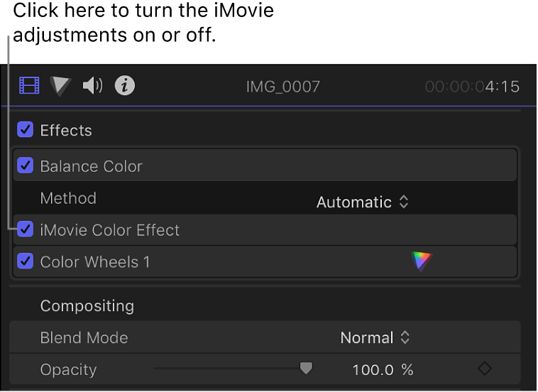Toggle the Color Wheels 1 checkbox
Screen dimensions: 538x392
pos(26,261)
